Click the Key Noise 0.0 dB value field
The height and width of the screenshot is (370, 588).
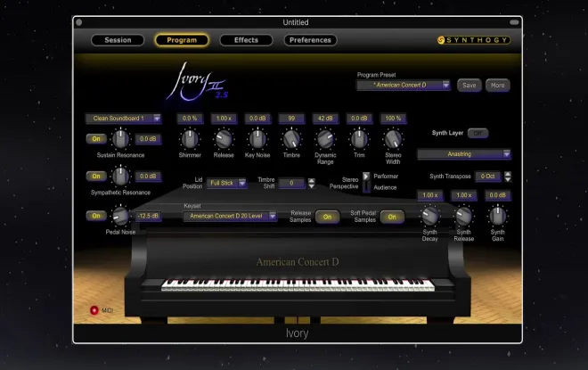click(x=257, y=119)
